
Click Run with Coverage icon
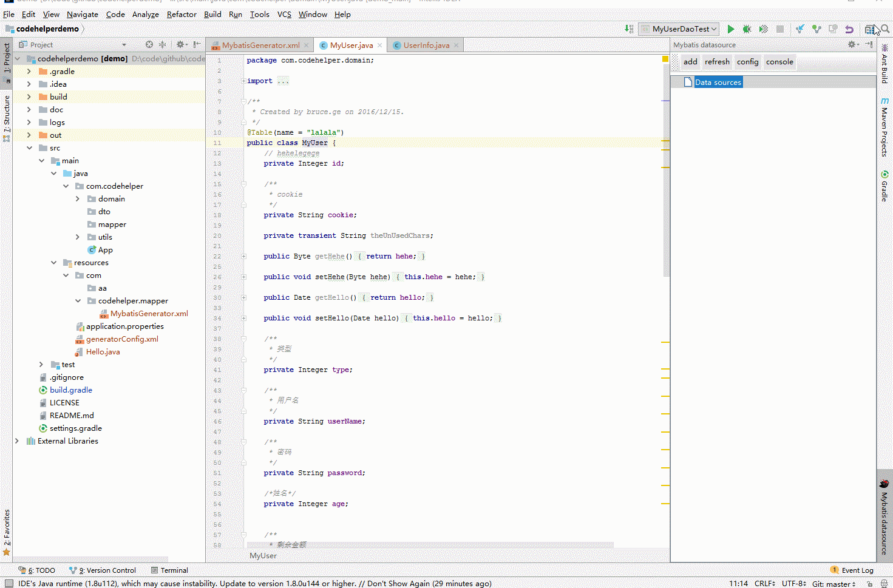pyautogui.click(x=764, y=29)
